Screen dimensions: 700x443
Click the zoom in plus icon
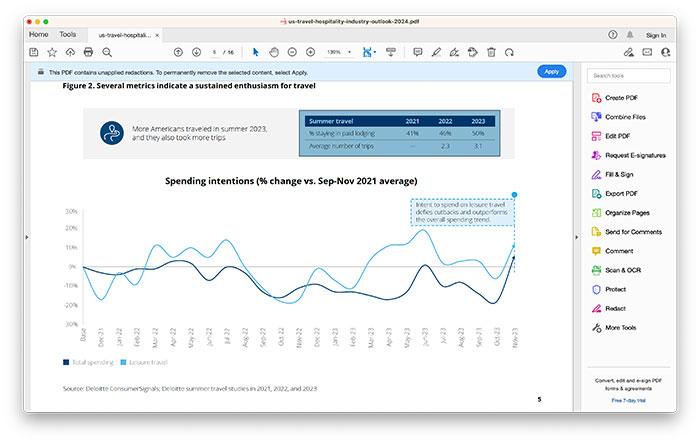click(x=310, y=51)
